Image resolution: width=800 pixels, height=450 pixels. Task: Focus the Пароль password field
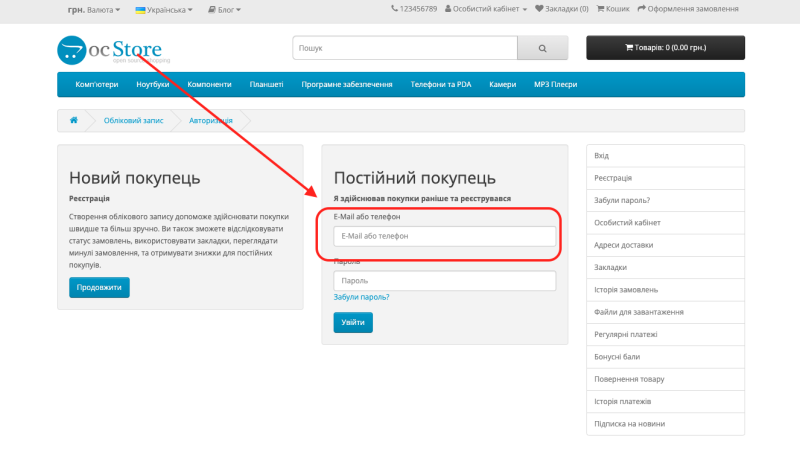tap(444, 281)
